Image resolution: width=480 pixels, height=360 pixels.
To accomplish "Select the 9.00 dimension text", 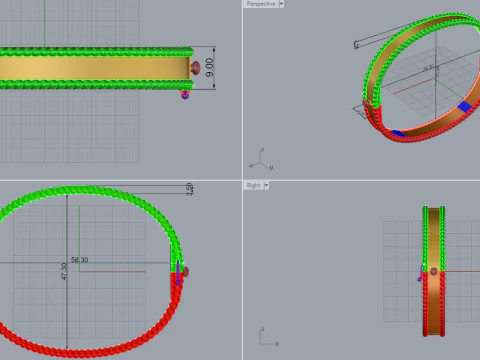I will click(x=209, y=67).
